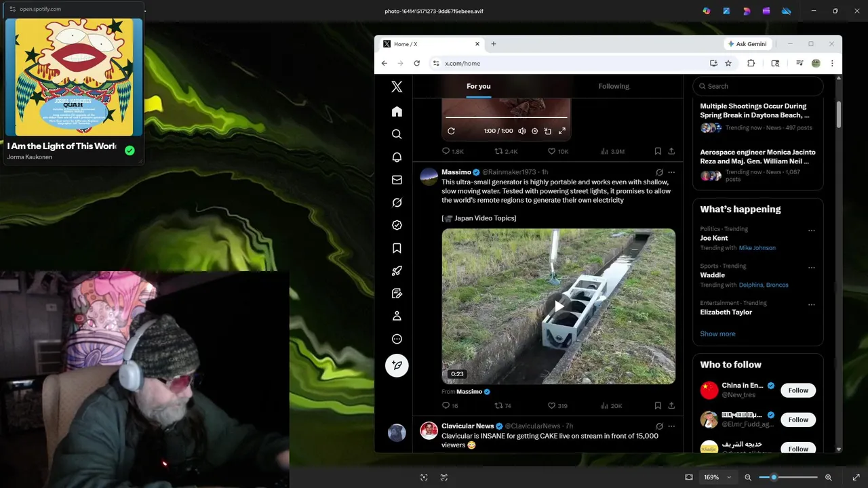Switch to the Following tab
This screenshot has width=868, height=488.
click(614, 86)
